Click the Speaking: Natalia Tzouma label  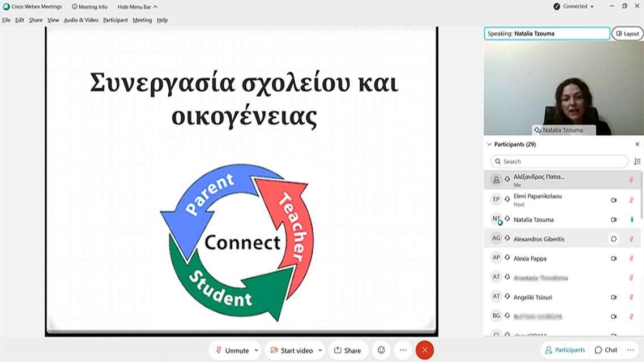(x=547, y=33)
